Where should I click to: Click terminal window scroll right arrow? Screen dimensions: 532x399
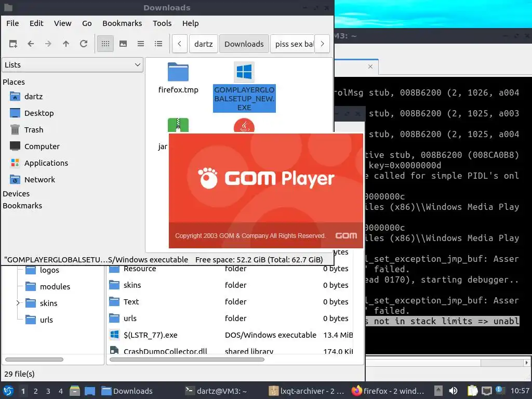click(x=526, y=363)
